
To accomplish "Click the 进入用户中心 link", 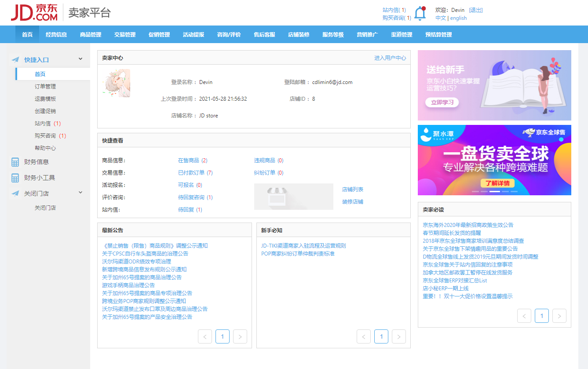I will coord(390,58).
